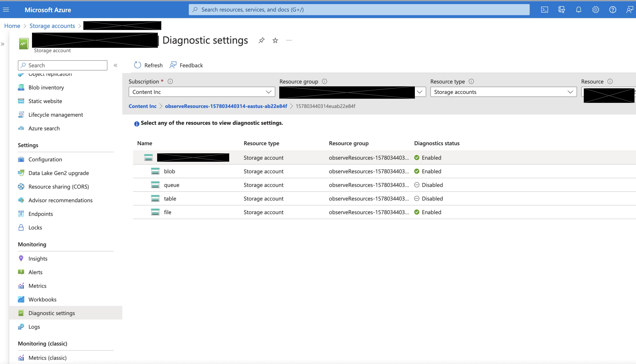Open the Resource group dropdown arrow
636x364 pixels.
point(420,92)
